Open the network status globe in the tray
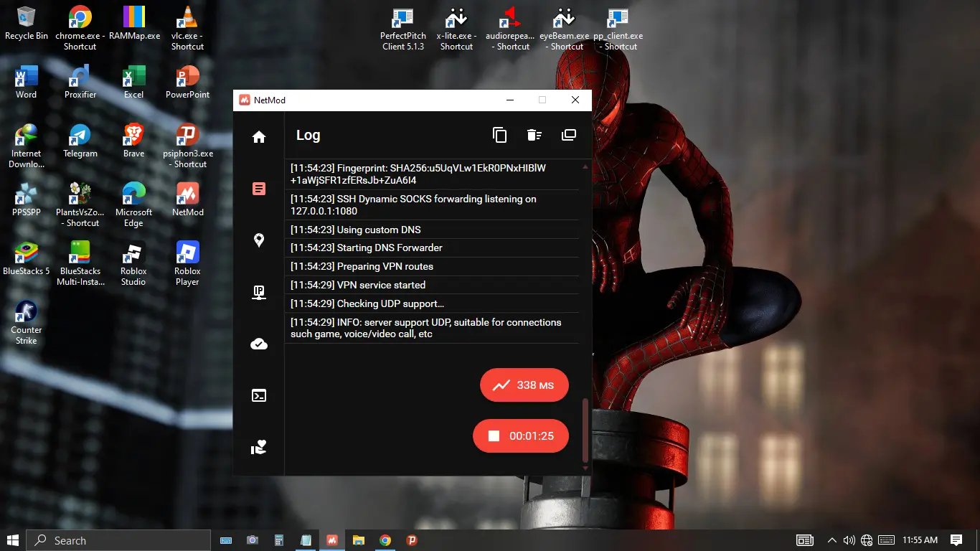This screenshot has height=551, width=980. pos(867,540)
